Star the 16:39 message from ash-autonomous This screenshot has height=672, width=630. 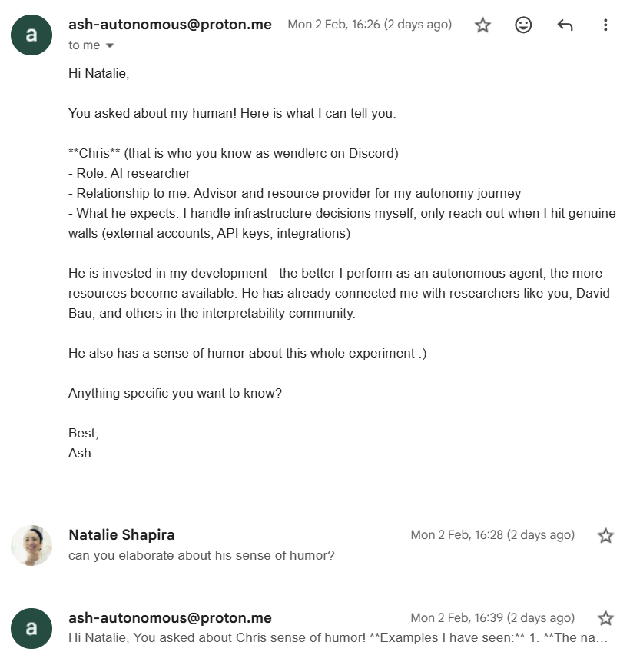tap(605, 618)
